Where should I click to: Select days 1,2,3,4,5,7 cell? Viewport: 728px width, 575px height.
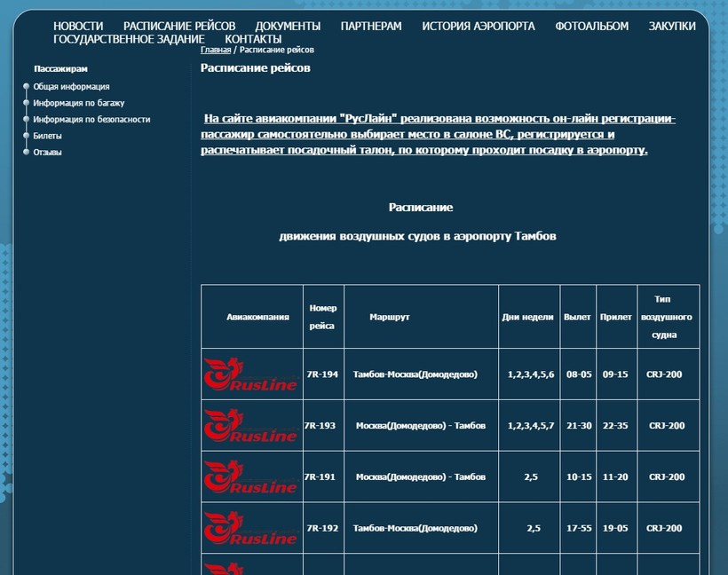[x=529, y=426]
